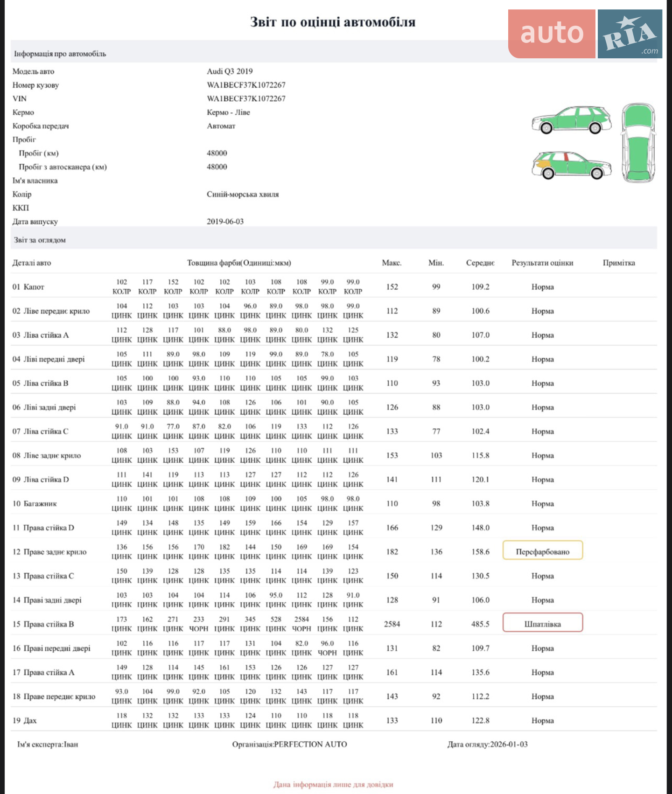Select the "Пробіг (км)" value 48000
This screenshot has height=794, width=672.
tap(217, 153)
